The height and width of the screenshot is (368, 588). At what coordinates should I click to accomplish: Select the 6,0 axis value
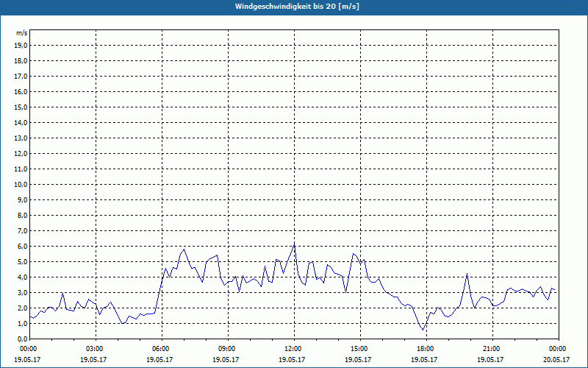pyautogui.click(x=22, y=247)
